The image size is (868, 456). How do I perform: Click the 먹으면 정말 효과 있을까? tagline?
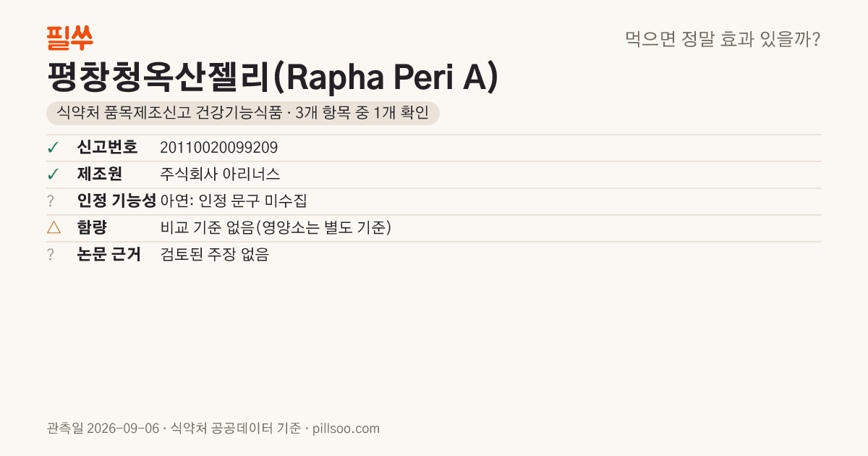coord(723,39)
